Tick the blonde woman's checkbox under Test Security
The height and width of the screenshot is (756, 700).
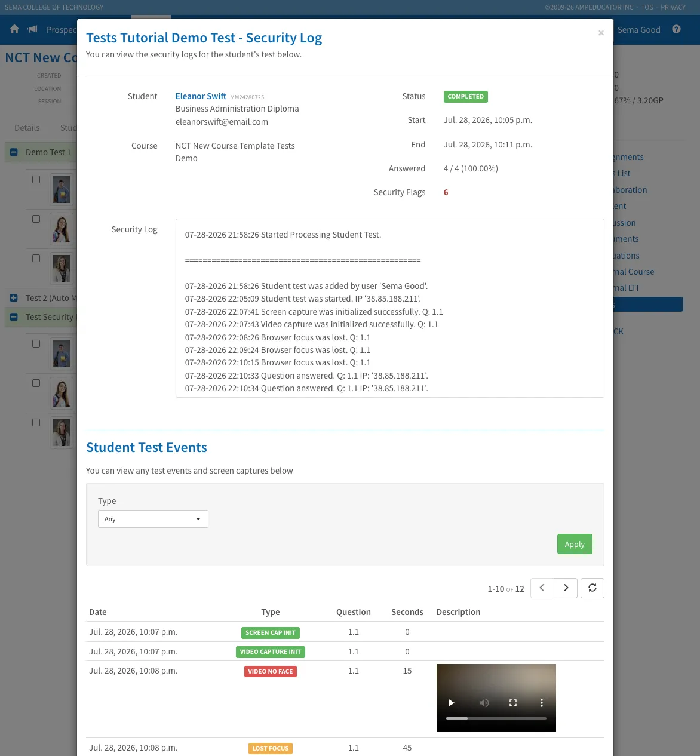[x=36, y=422]
